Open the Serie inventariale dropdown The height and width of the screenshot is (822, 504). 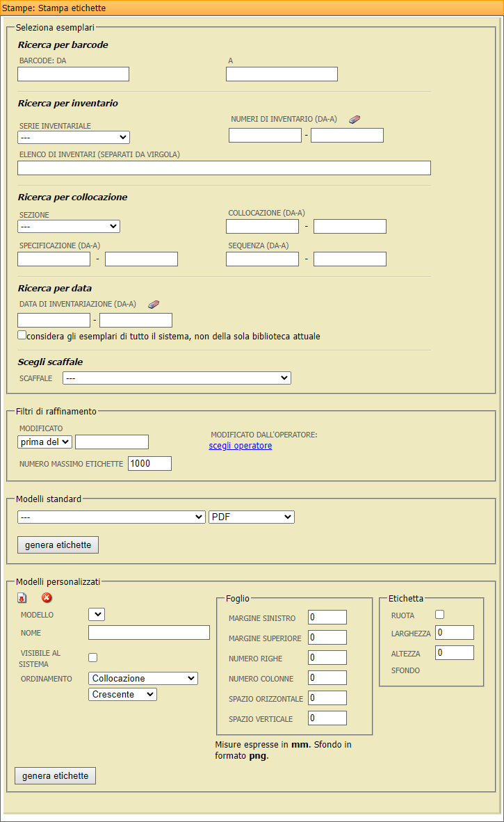[74, 137]
